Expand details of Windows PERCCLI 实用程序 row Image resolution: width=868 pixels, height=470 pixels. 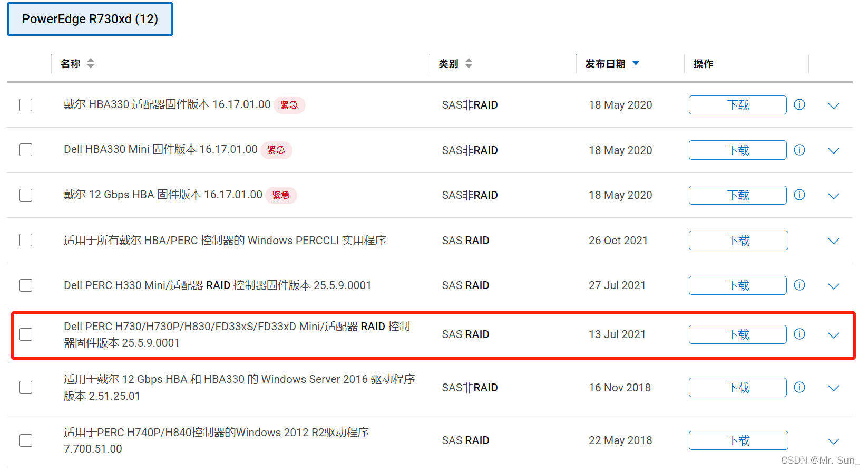pyautogui.click(x=833, y=241)
